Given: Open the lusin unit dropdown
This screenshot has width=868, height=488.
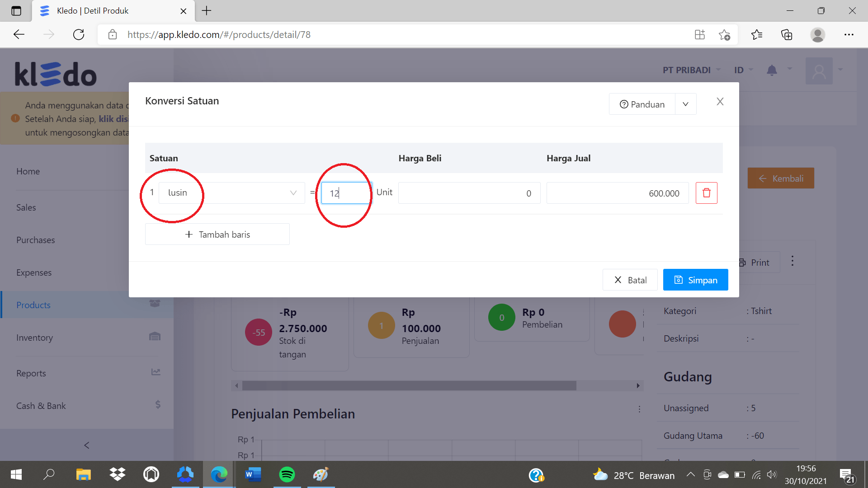Looking at the screenshot, I should point(232,193).
